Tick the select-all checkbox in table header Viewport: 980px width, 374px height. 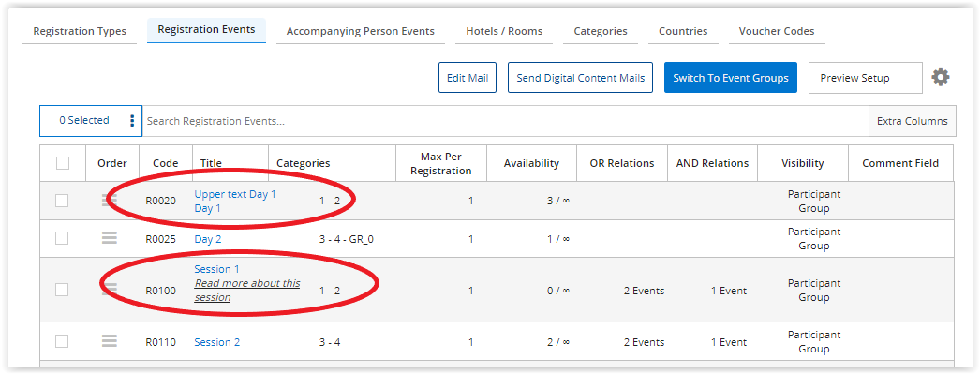(x=63, y=163)
